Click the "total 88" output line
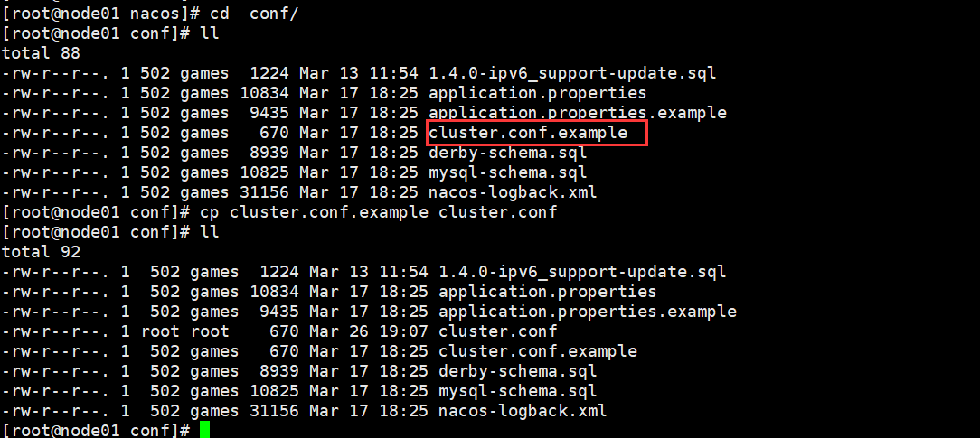The image size is (980, 438). (x=41, y=53)
